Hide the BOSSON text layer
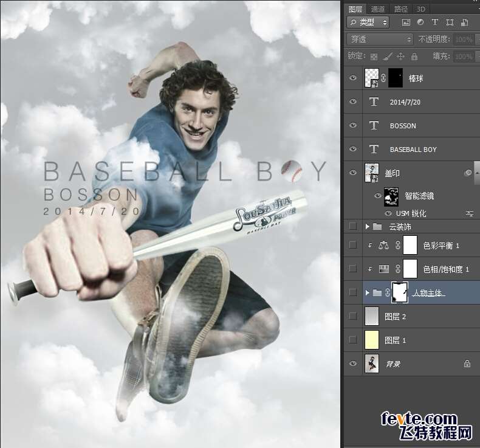The height and width of the screenshot is (448, 480). 352,125
